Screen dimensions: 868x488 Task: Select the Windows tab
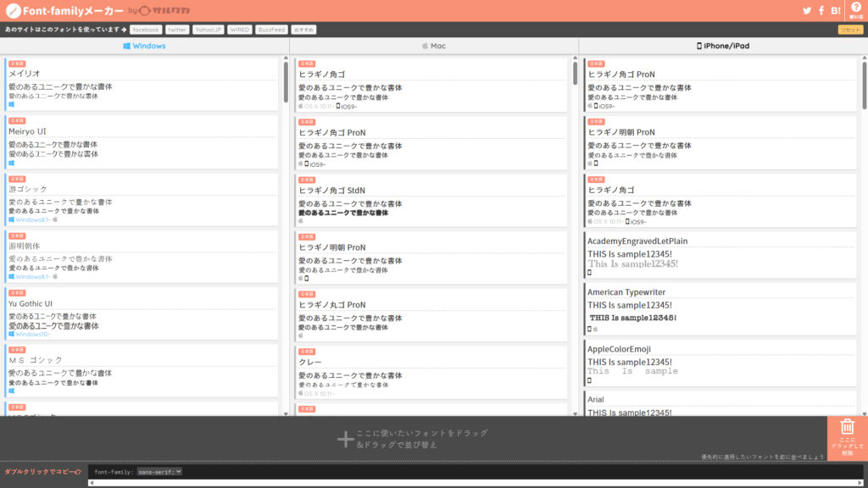coord(144,46)
